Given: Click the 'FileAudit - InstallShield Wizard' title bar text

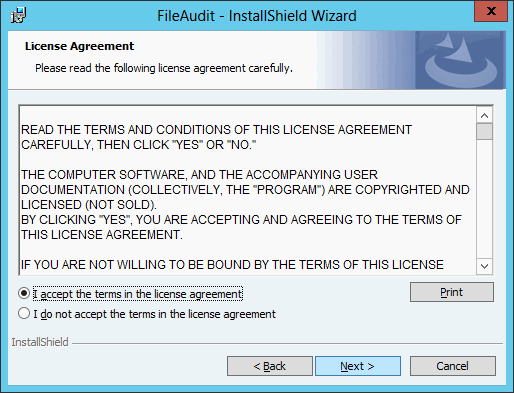Looking at the screenshot, I should 257,16.
